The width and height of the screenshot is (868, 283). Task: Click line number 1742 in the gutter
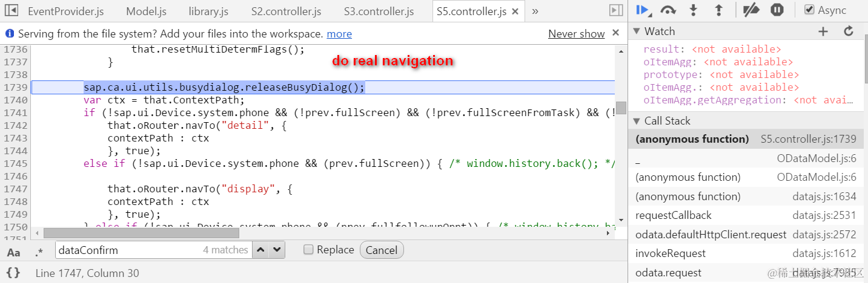[15, 125]
